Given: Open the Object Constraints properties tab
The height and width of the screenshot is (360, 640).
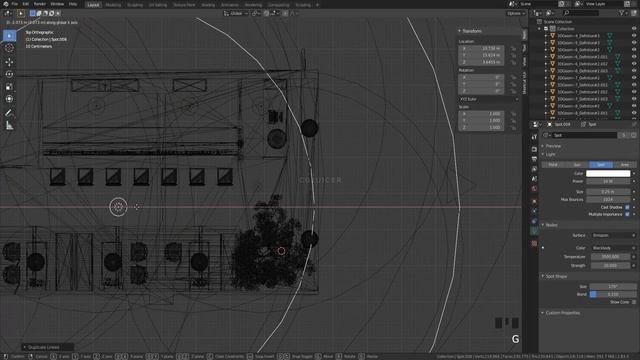Looking at the screenshot, I should point(534,221).
